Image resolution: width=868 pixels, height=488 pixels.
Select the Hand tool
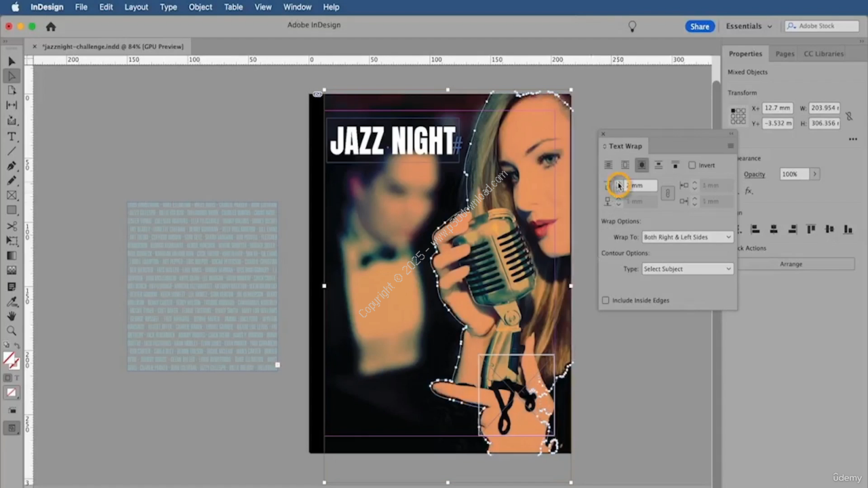[12, 316]
